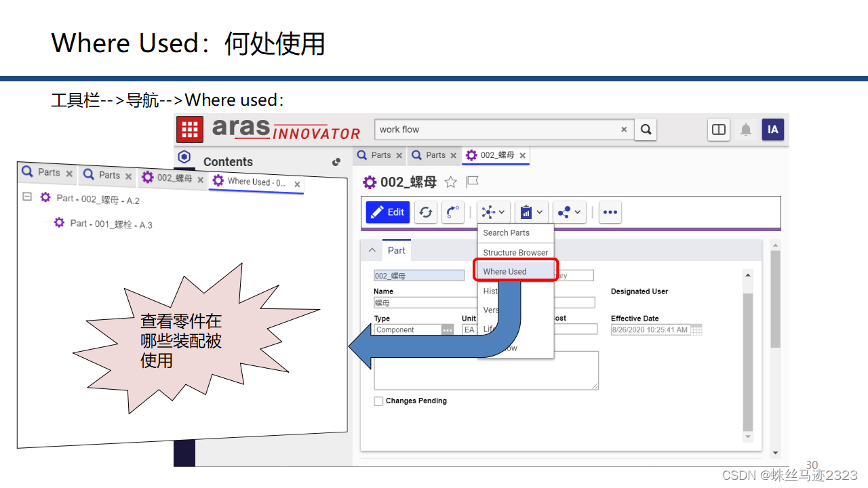Open the more options ellipsis icon
Screen dimensions: 868x488
click(610, 212)
